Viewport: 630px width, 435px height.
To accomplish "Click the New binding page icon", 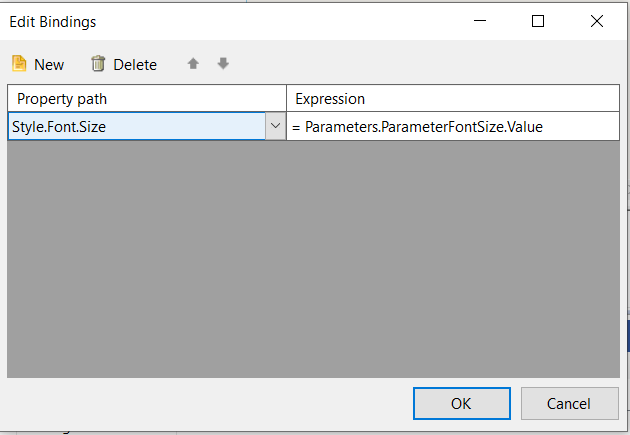I will [19, 64].
